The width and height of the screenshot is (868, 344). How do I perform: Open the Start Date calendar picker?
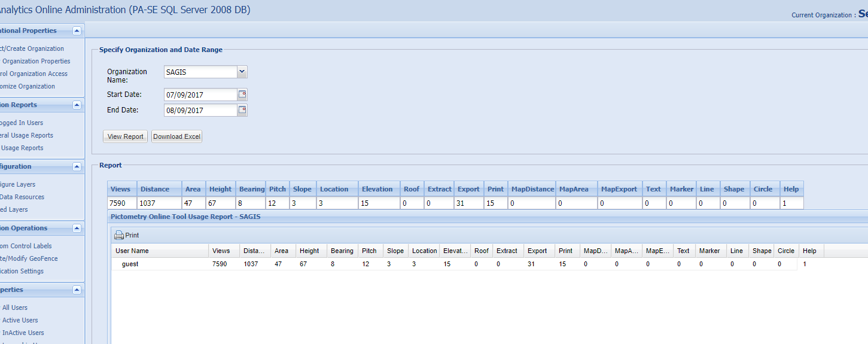242,95
